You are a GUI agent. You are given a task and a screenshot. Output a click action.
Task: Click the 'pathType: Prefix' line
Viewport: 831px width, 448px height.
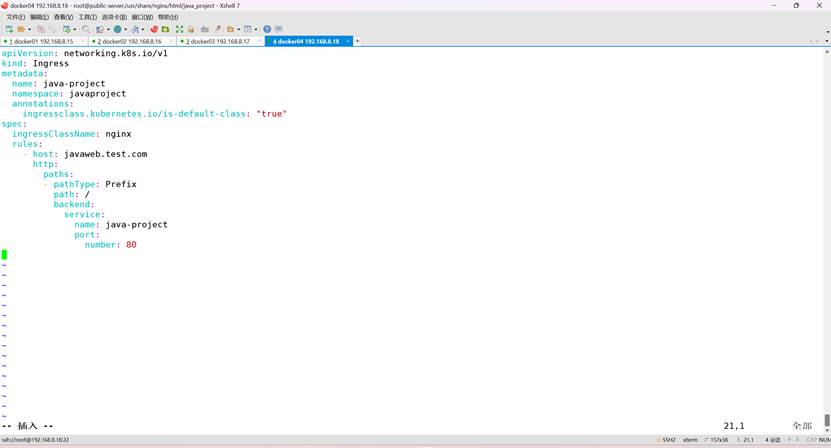[95, 184]
